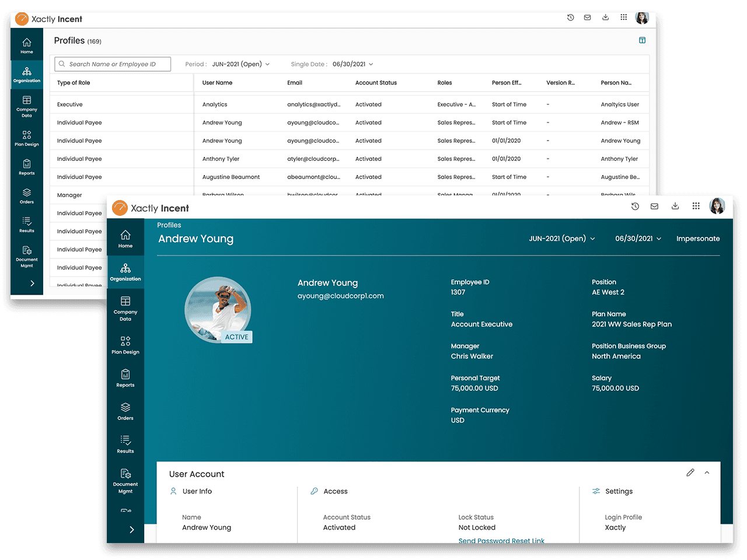Click download icon in the Andrew Young window

click(675, 206)
